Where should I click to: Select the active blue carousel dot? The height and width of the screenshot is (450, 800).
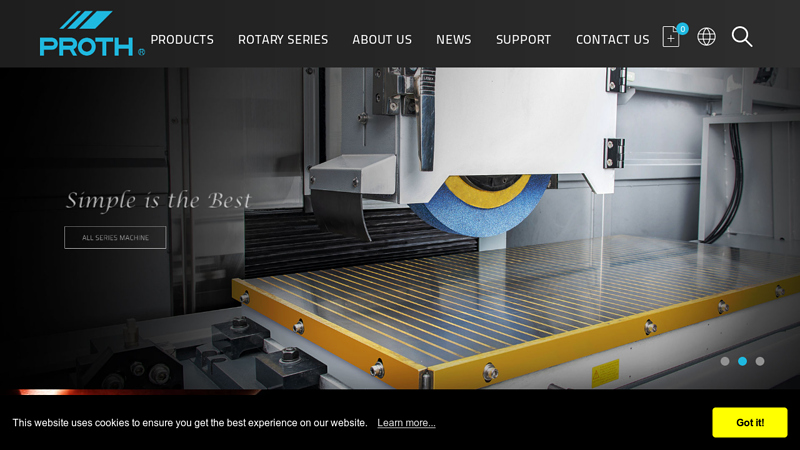(742, 361)
